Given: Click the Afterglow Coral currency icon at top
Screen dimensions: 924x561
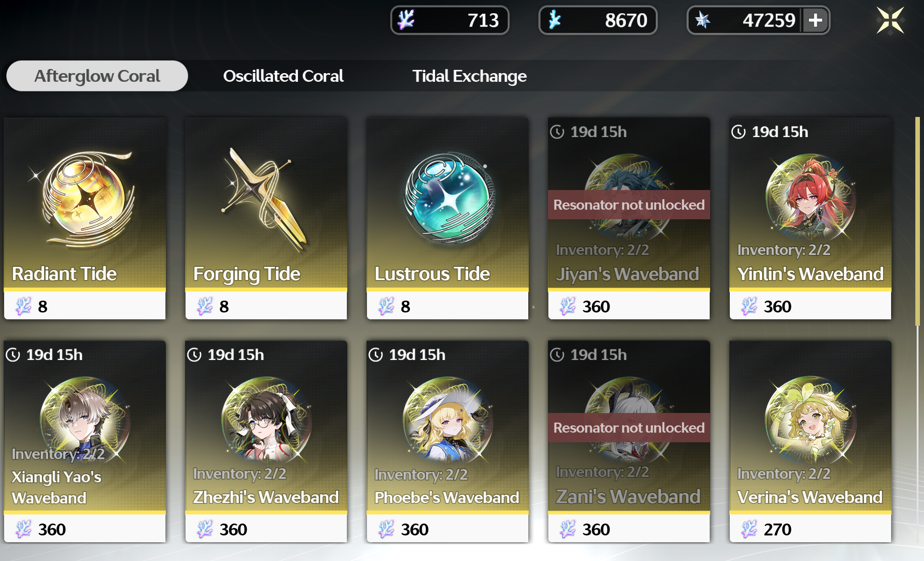Looking at the screenshot, I should click(x=406, y=20).
